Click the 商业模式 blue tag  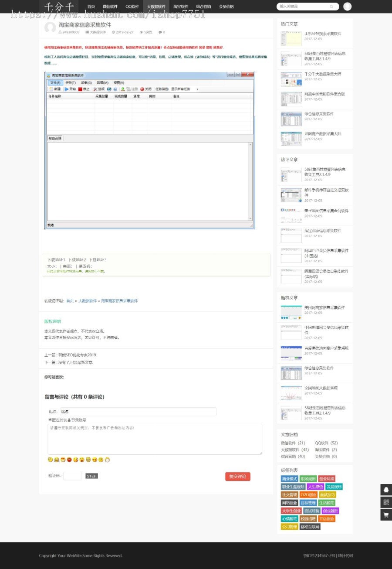290,479
